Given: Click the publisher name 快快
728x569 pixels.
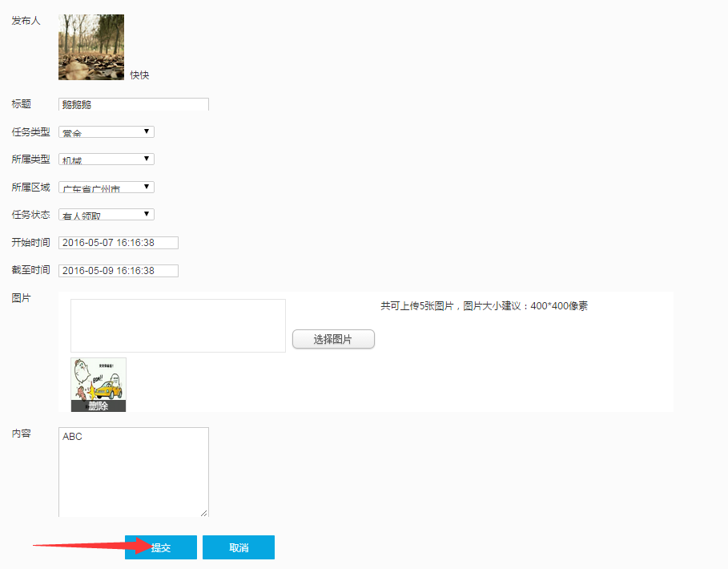Looking at the screenshot, I should [139, 75].
